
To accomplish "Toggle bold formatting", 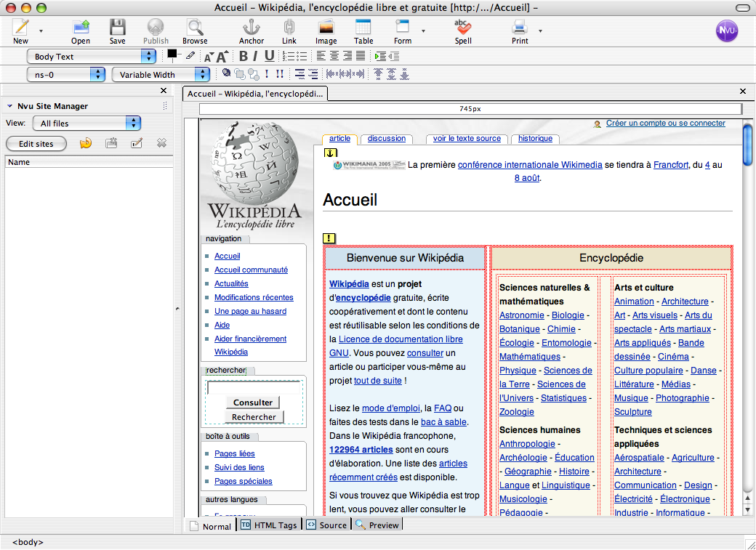I will (243, 56).
